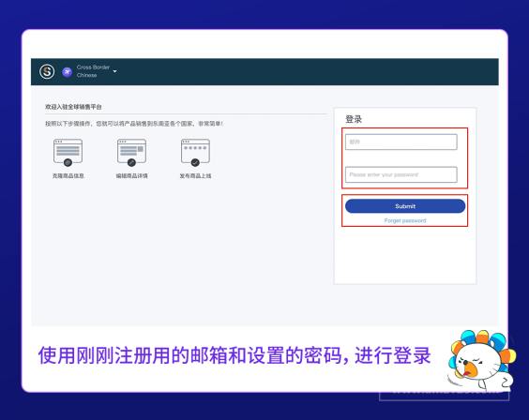
Task: Click the publish product online icon
Action: 195,153
